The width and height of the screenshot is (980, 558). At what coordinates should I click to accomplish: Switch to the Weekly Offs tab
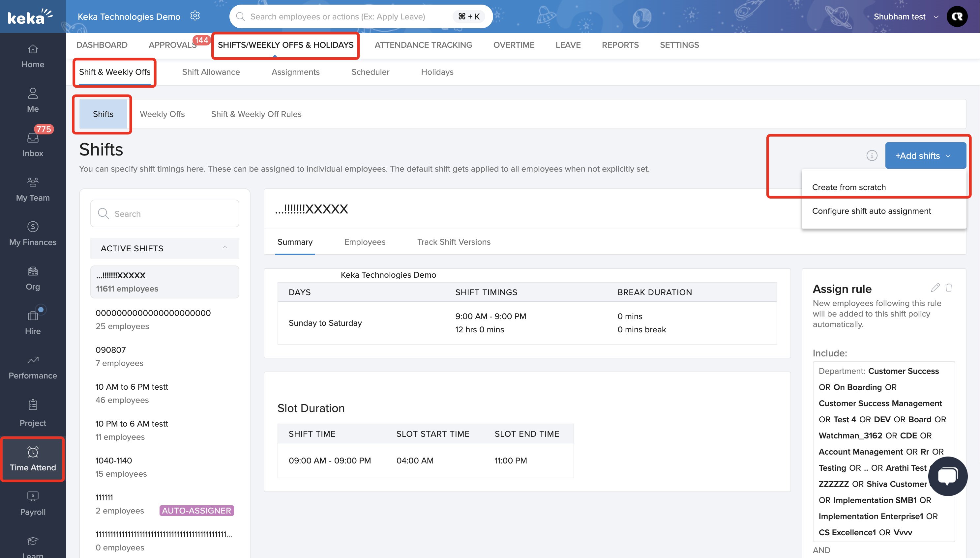click(x=162, y=114)
